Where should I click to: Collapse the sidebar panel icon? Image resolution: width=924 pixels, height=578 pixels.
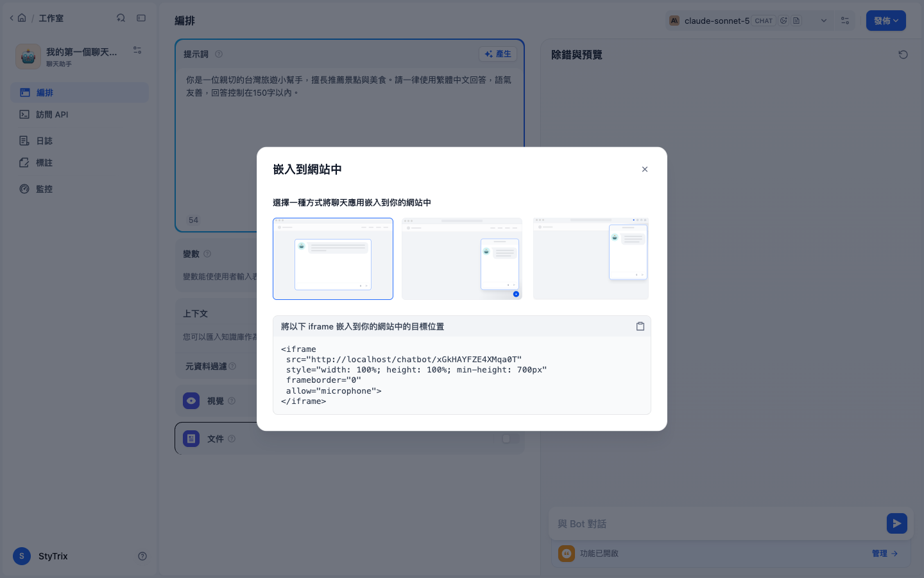click(141, 18)
